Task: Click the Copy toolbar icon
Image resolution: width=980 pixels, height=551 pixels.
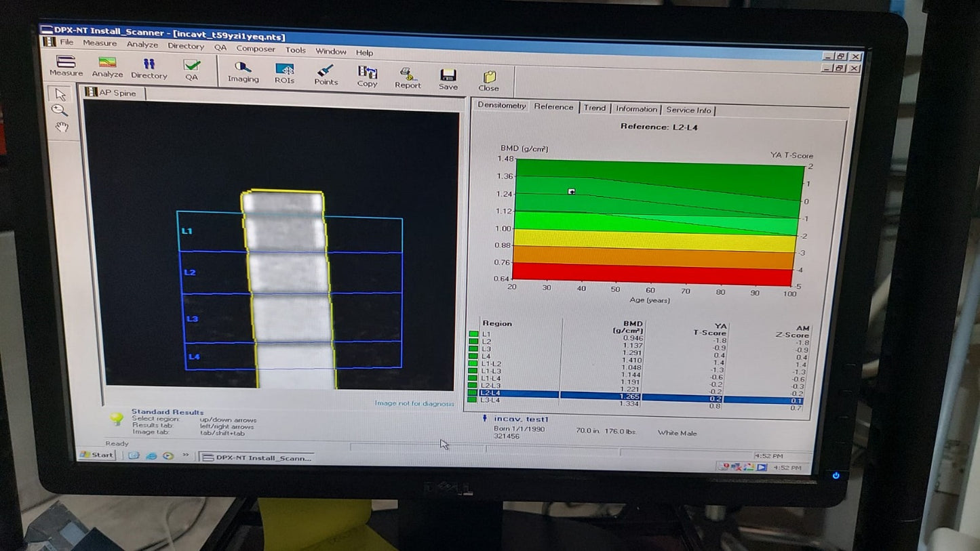Action: pyautogui.click(x=367, y=75)
